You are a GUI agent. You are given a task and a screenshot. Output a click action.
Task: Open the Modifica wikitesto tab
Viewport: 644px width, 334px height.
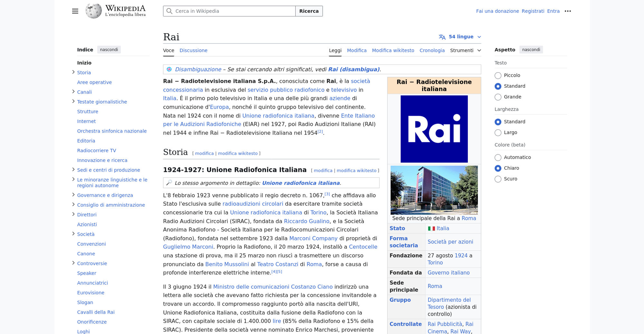tap(393, 50)
